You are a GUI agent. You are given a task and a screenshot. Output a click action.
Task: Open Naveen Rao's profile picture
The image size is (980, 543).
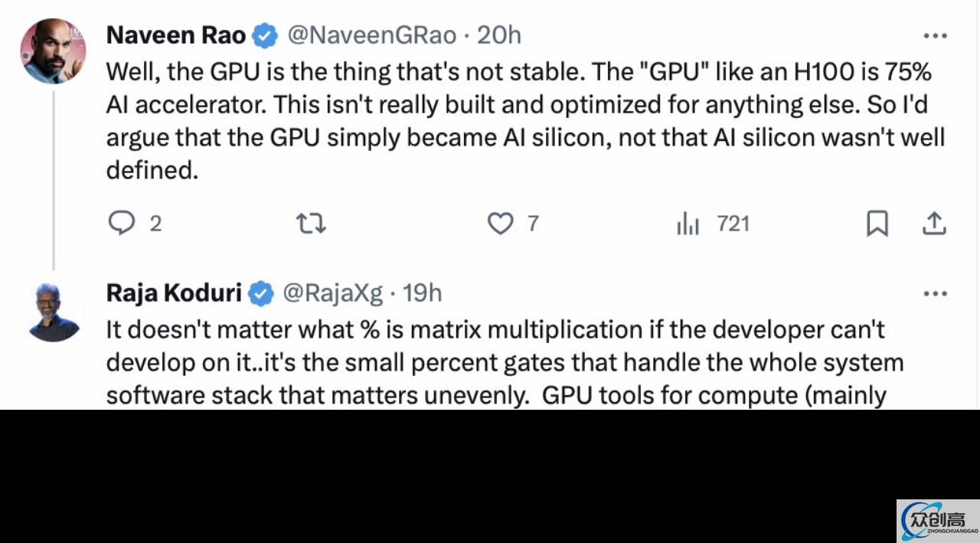(53, 51)
